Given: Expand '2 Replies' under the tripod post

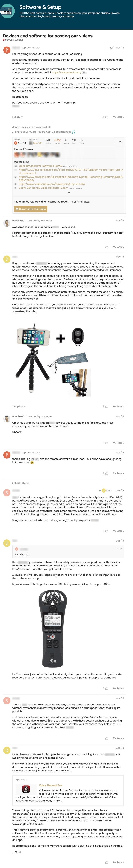Looking at the screenshot, I should coord(19,406).
